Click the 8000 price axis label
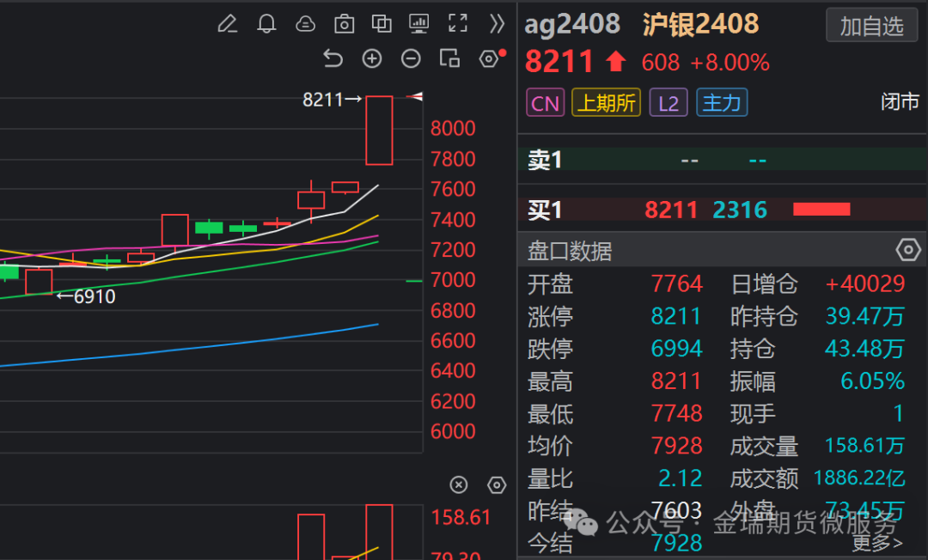The width and height of the screenshot is (928, 560). coord(453,128)
